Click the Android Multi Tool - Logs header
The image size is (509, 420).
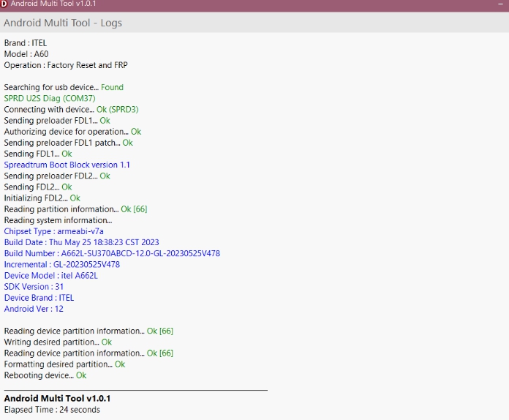tap(63, 23)
